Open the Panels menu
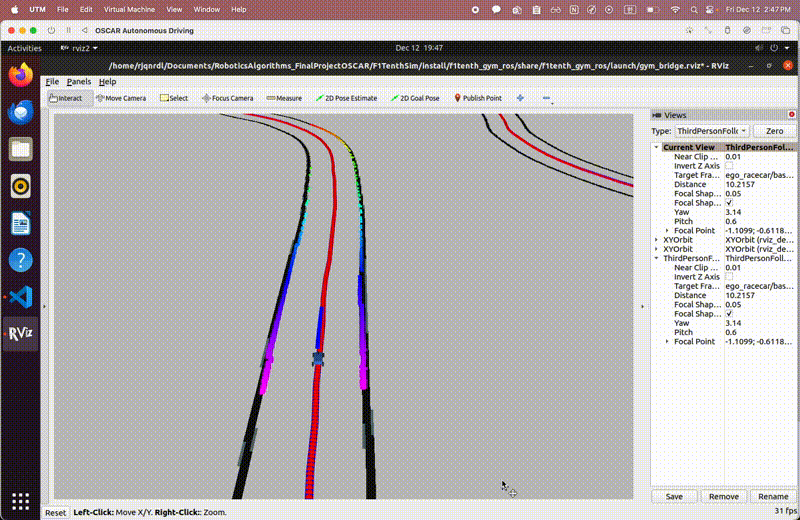The image size is (800, 520). [x=78, y=81]
